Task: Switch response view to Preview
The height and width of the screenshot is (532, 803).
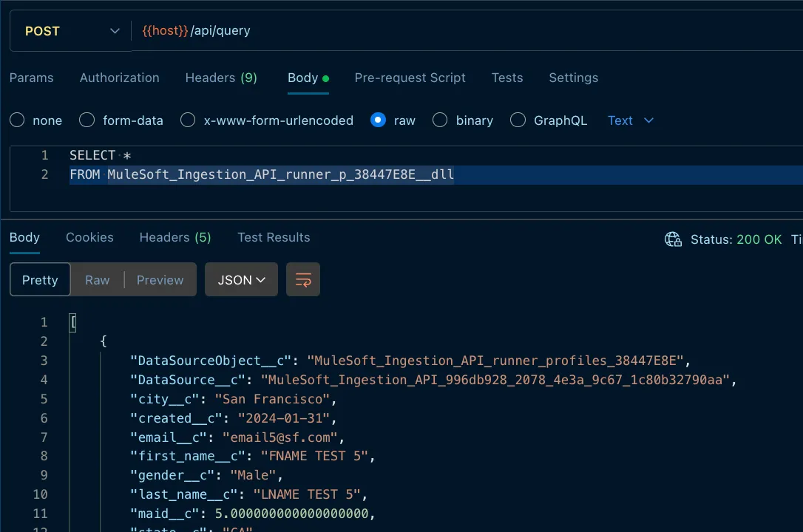Action: [x=160, y=280]
